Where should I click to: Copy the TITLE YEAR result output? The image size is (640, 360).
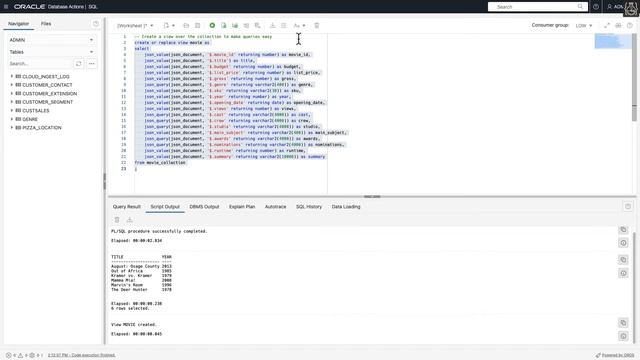click(x=623, y=260)
